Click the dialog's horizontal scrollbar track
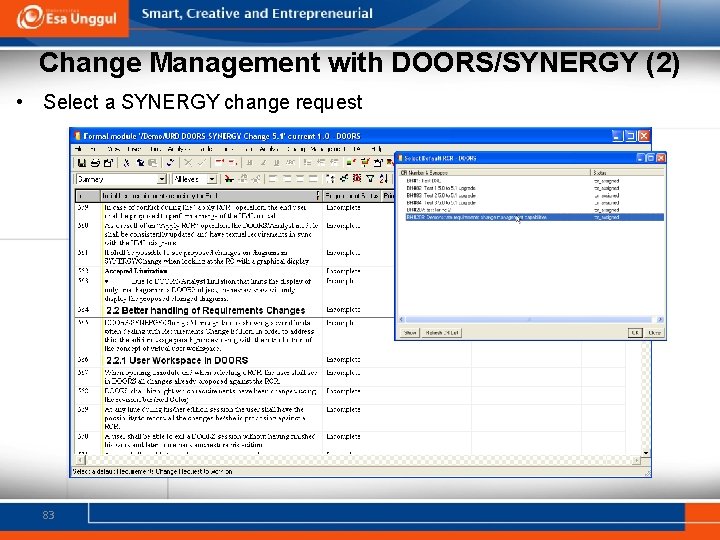The height and width of the screenshot is (540, 720). pos(530,320)
